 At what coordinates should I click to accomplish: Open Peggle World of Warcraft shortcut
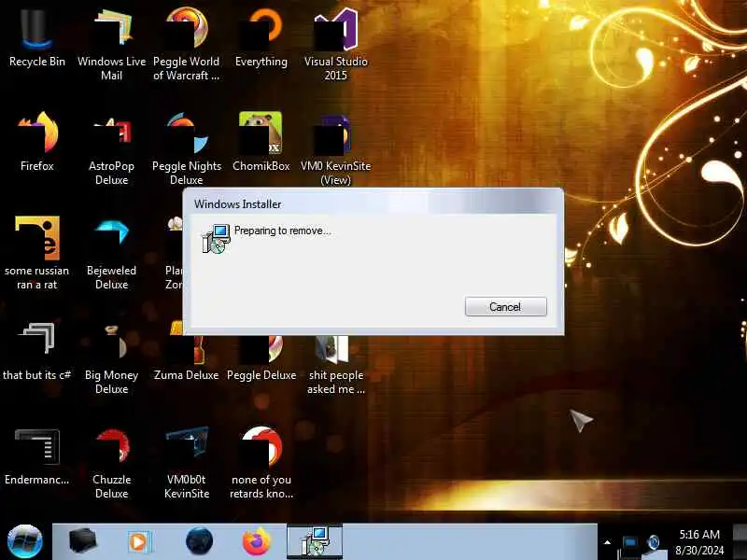point(186,45)
